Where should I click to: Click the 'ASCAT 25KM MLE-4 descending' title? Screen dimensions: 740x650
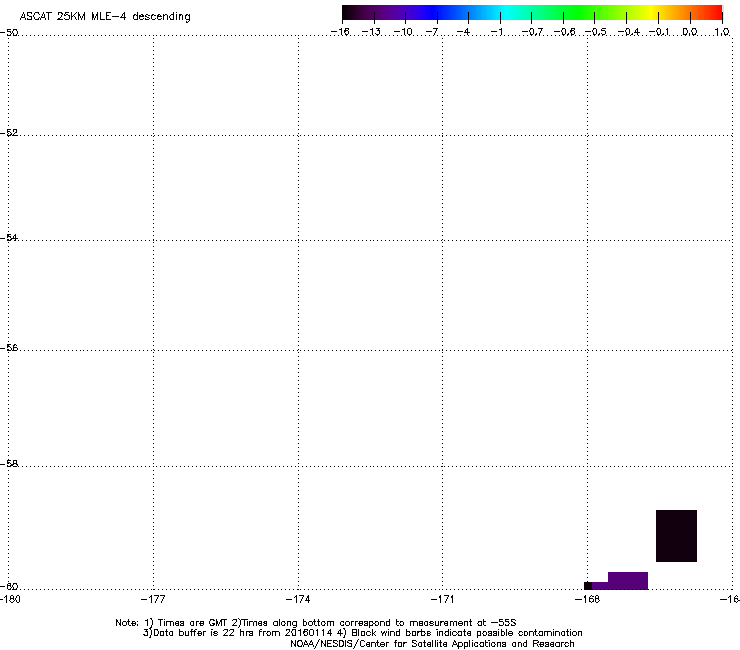pyautogui.click(x=105, y=17)
